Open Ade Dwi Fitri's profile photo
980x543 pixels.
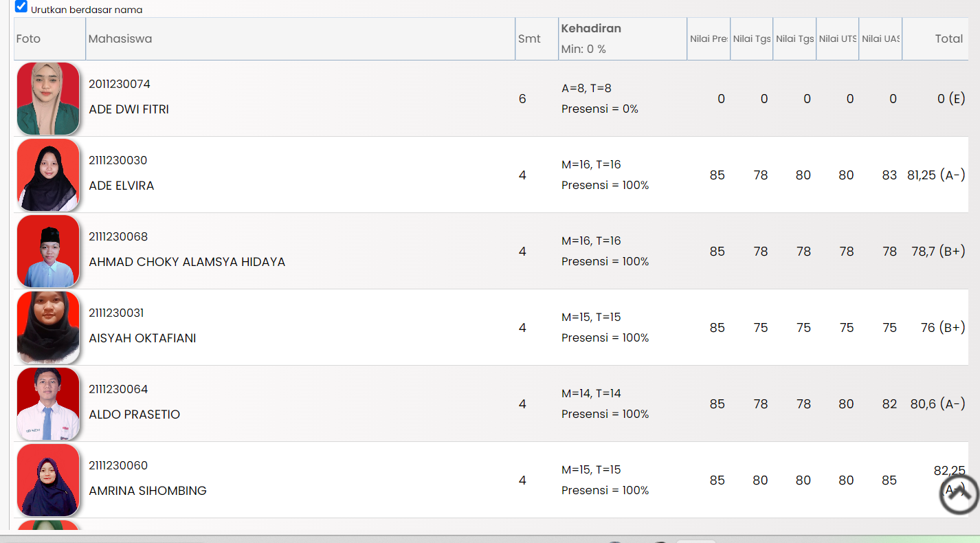(x=48, y=99)
